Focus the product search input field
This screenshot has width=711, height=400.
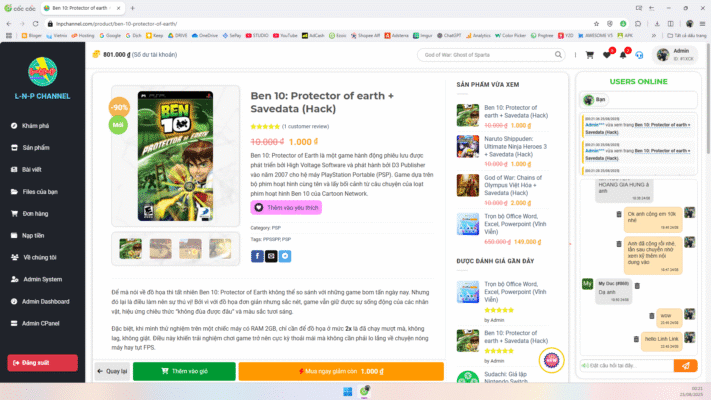tap(487, 55)
